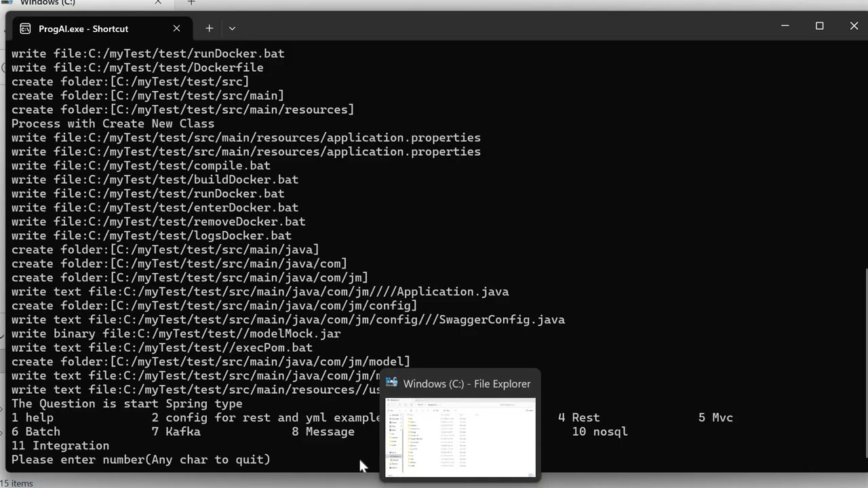Click the '15 items' status text in File Explorer
Screen dimensions: 868x488
(x=16, y=483)
